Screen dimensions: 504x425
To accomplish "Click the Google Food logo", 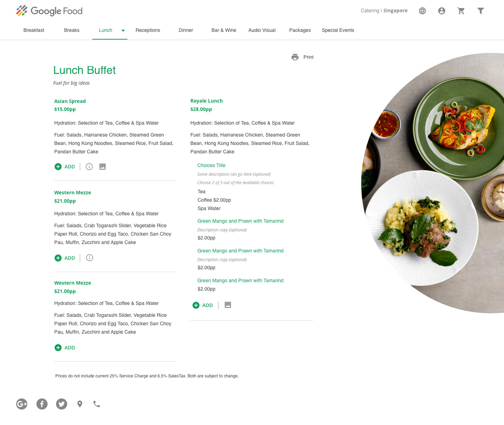I will tap(49, 11).
